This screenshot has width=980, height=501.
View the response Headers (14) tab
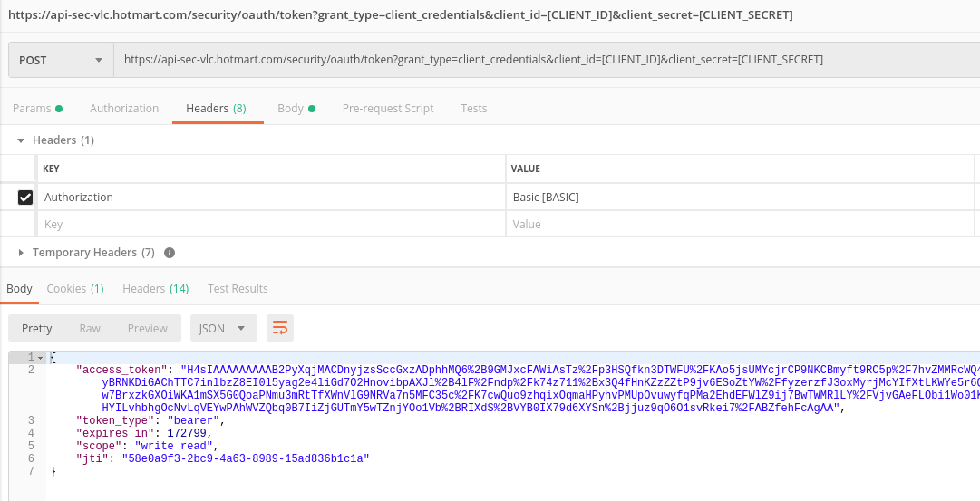tap(155, 288)
